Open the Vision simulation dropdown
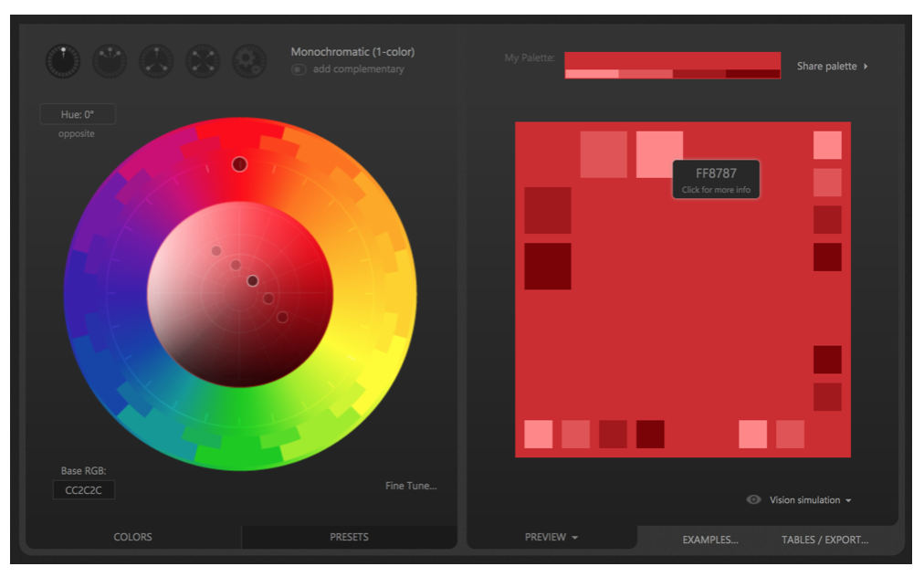 (848, 499)
